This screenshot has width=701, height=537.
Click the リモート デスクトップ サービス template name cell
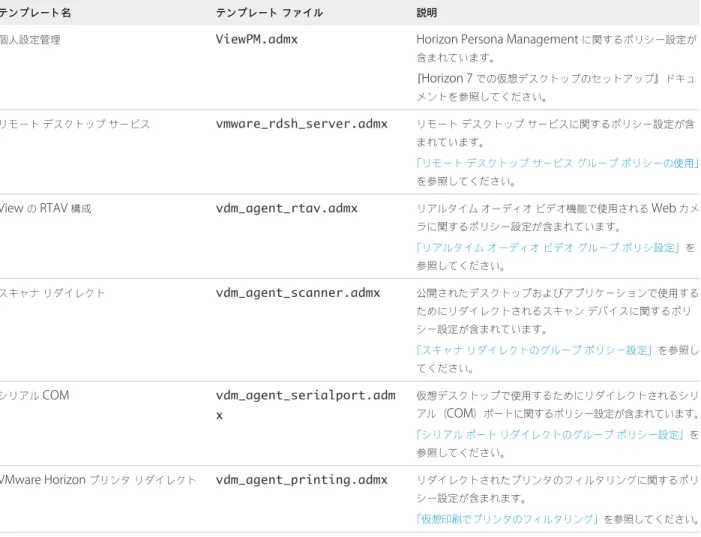pos(75,124)
